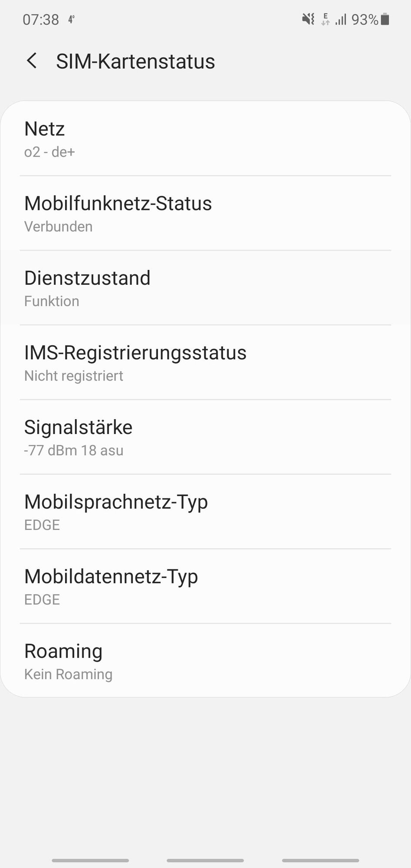
Task: Tap the temperature notification icon
Action: pyautogui.click(x=72, y=19)
